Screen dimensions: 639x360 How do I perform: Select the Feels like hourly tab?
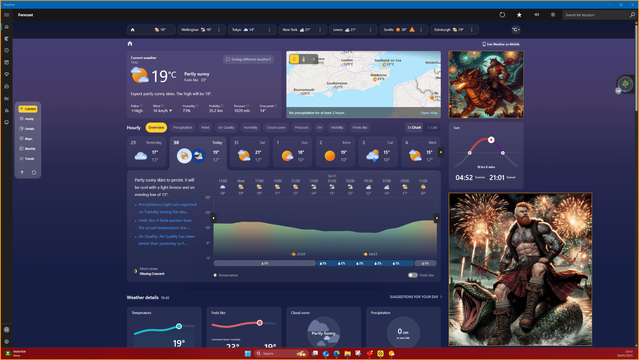coord(359,128)
